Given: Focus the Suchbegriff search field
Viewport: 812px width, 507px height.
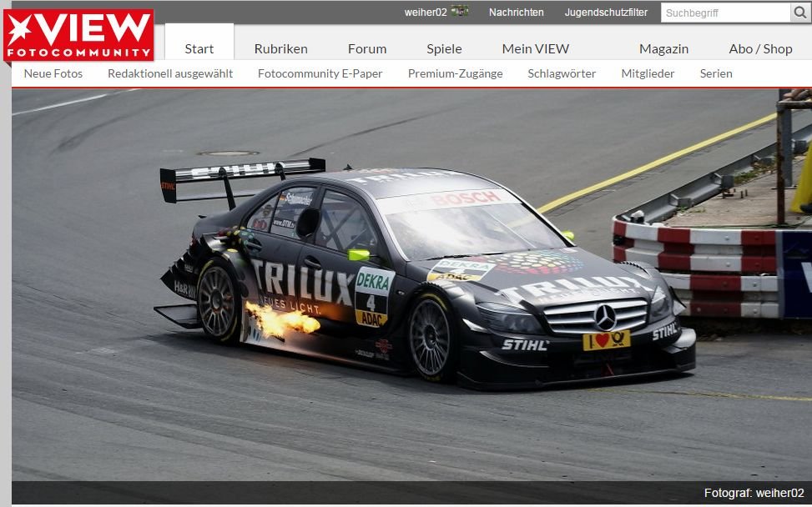Looking at the screenshot, I should point(724,13).
